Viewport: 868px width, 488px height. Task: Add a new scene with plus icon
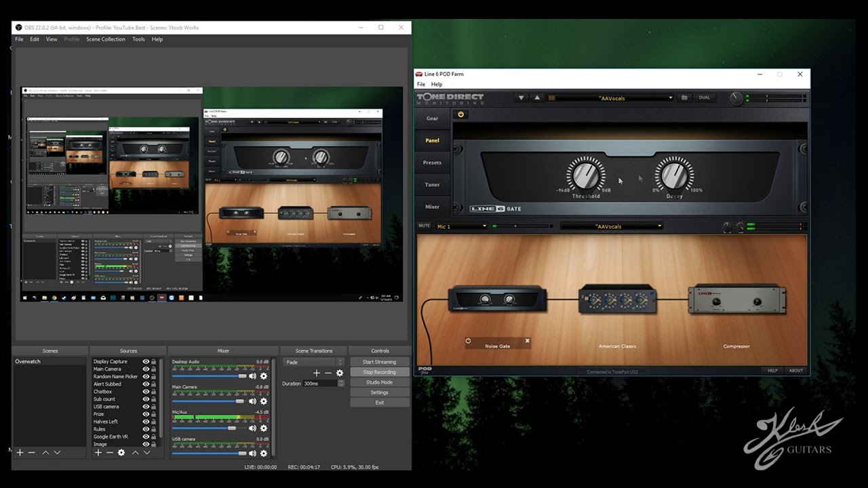pyautogui.click(x=20, y=452)
